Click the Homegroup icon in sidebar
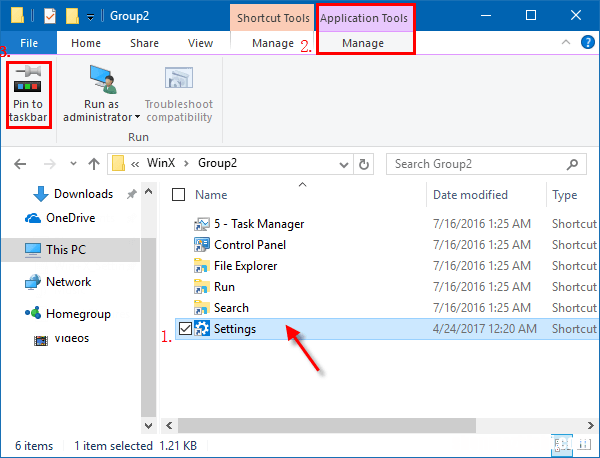 (x=33, y=313)
